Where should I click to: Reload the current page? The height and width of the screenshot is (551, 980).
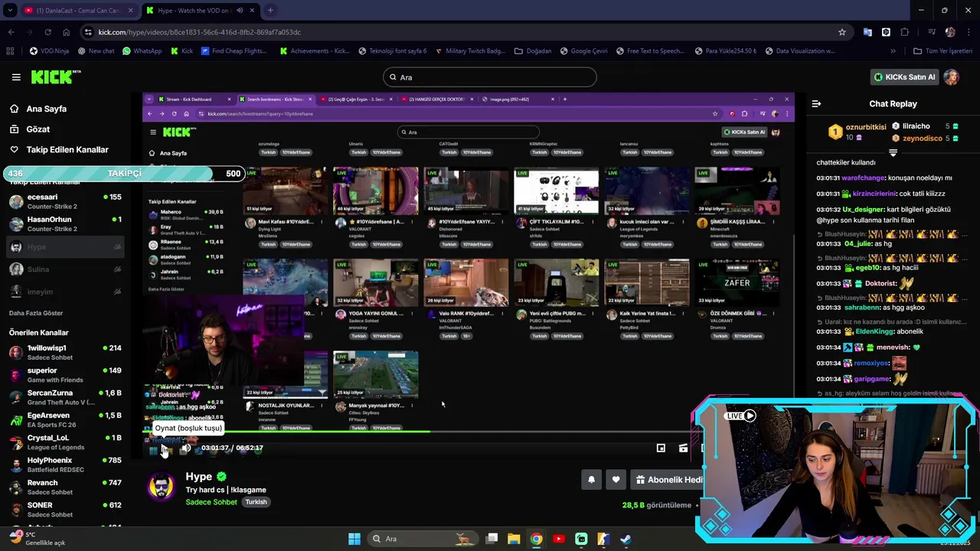(x=47, y=32)
